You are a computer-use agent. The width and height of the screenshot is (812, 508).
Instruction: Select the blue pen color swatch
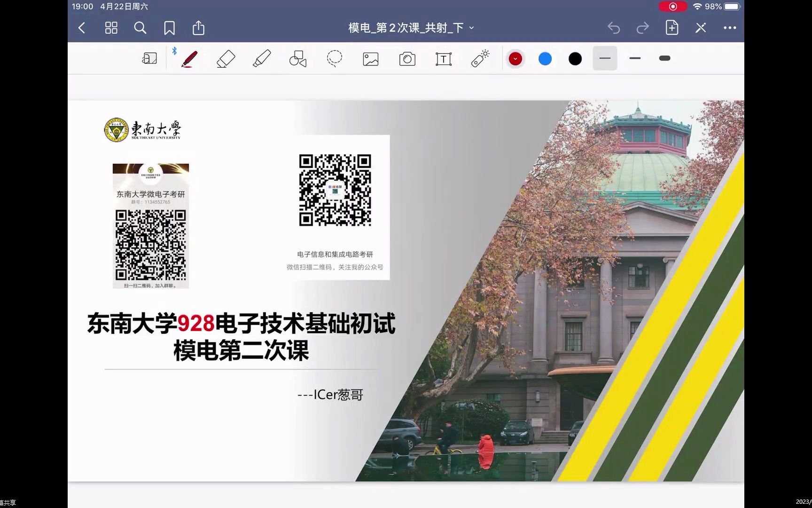545,58
